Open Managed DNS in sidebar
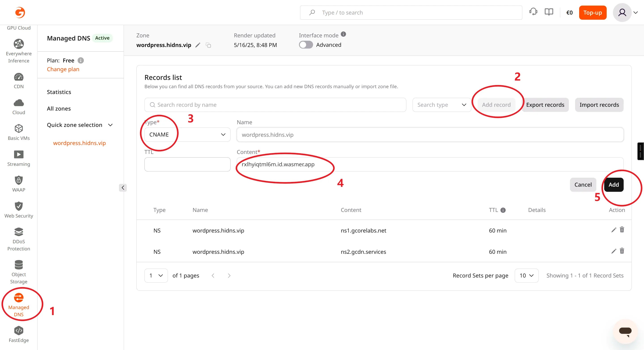The height and width of the screenshot is (350, 644). [19, 305]
